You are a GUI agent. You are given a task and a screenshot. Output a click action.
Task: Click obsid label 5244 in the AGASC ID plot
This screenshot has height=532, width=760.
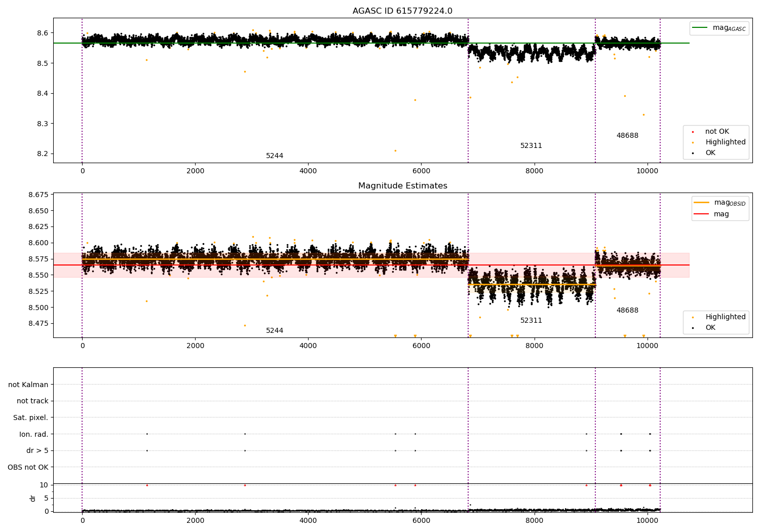pos(275,156)
